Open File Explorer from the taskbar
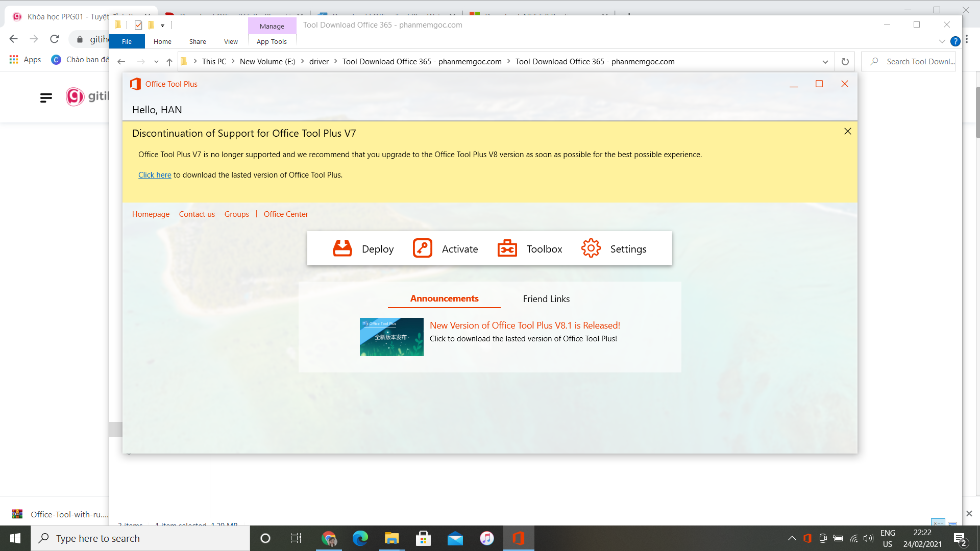 pos(391,538)
